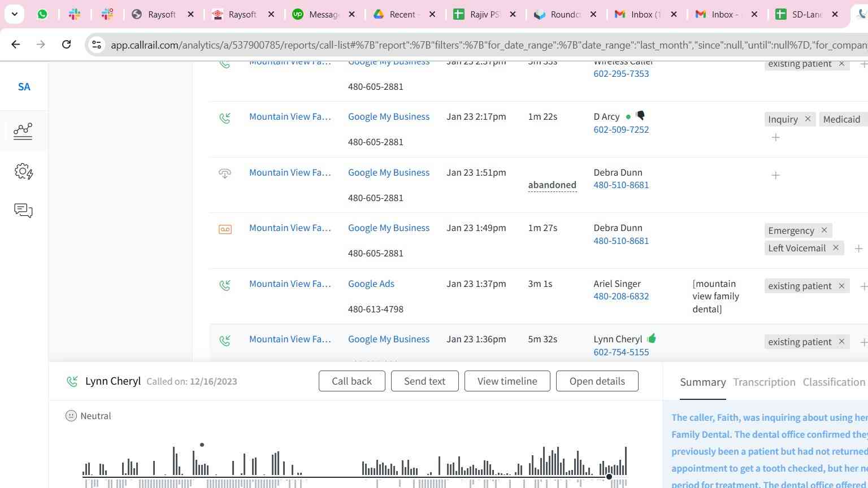Add tag to abandoned Debra Dunn call
Screen dimensions: 868x488
pos(776,176)
